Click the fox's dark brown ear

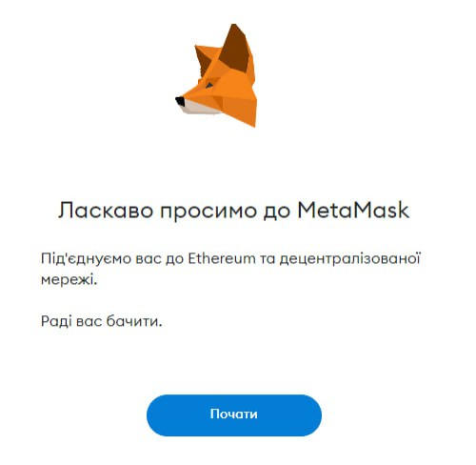coord(235,50)
